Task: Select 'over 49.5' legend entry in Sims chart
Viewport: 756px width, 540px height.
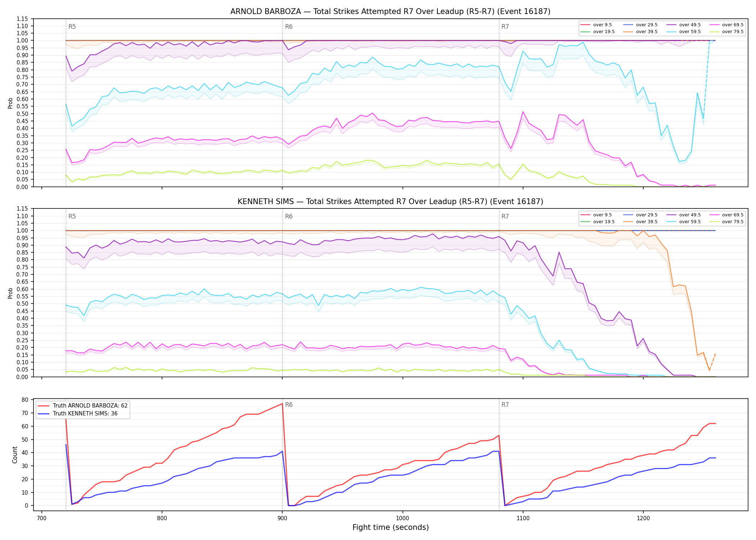Action: [x=684, y=215]
